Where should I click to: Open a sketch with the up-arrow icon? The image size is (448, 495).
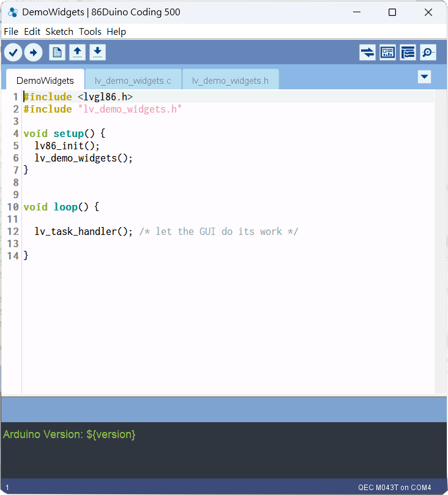point(77,53)
